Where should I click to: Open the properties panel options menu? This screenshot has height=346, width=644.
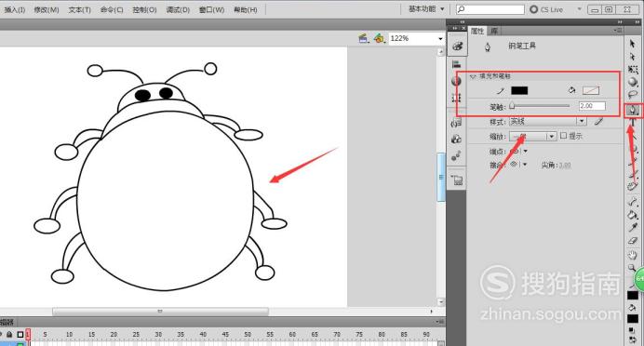[x=618, y=31]
